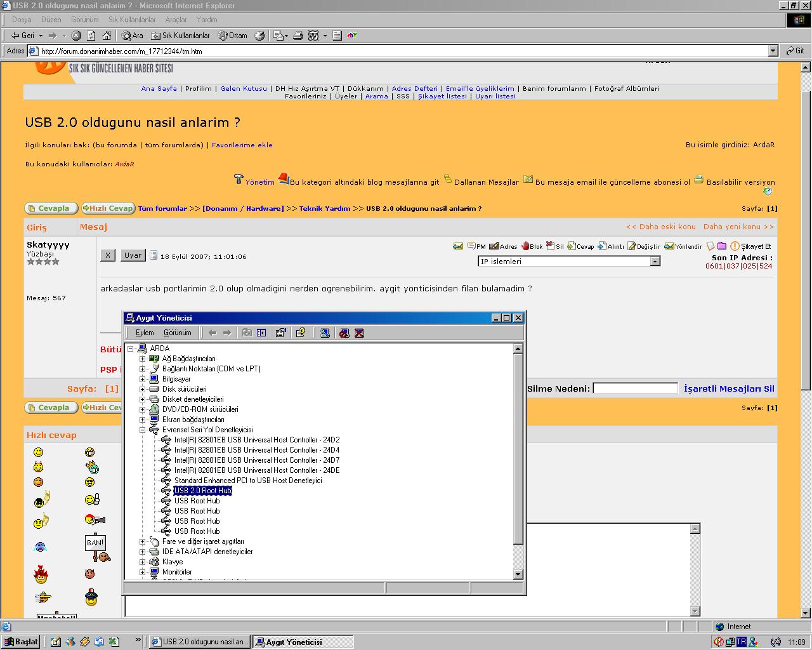Image resolution: width=812 pixels, height=650 pixels.
Task: Open the Düzen menu in Internet Explorer
Action: [51, 20]
